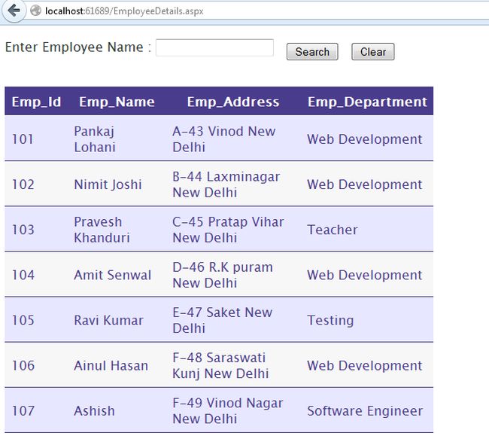Click the Emp_Id column header
The height and width of the screenshot is (448, 489).
[x=36, y=102]
